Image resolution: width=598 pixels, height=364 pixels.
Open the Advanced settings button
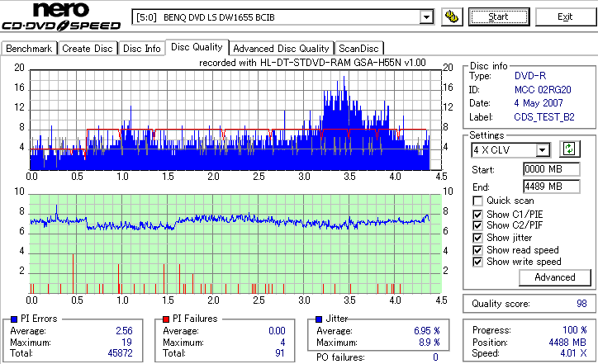click(x=555, y=277)
